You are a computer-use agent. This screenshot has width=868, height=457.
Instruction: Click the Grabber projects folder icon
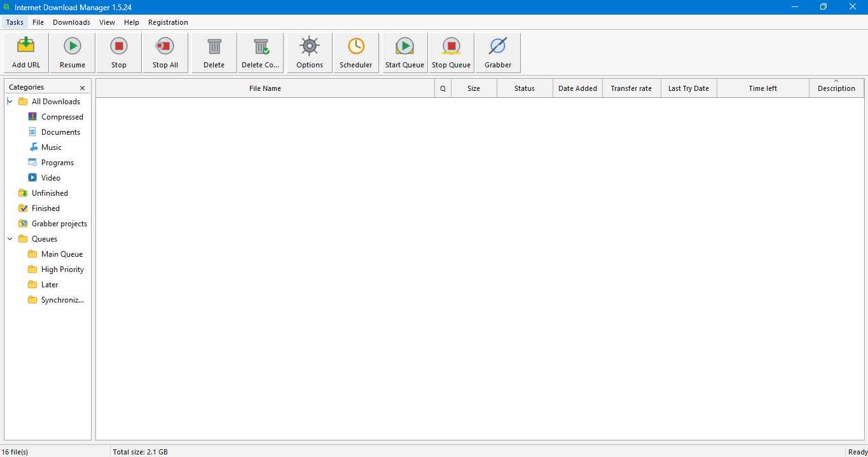pos(23,224)
